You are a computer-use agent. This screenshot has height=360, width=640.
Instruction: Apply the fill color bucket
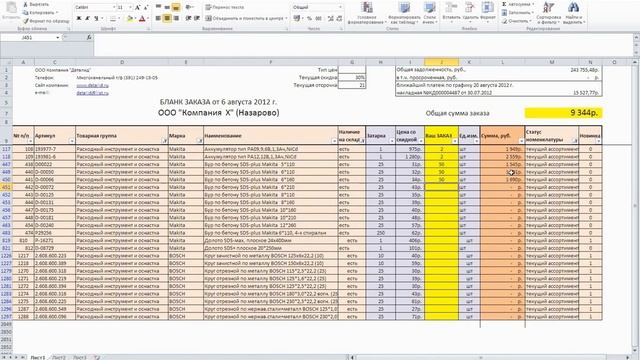coord(130,18)
